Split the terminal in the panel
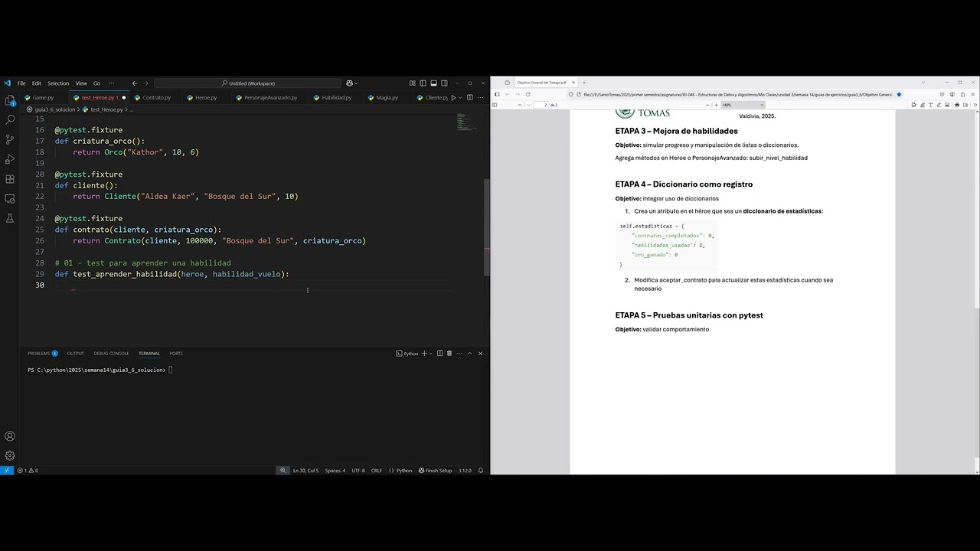 tap(439, 354)
